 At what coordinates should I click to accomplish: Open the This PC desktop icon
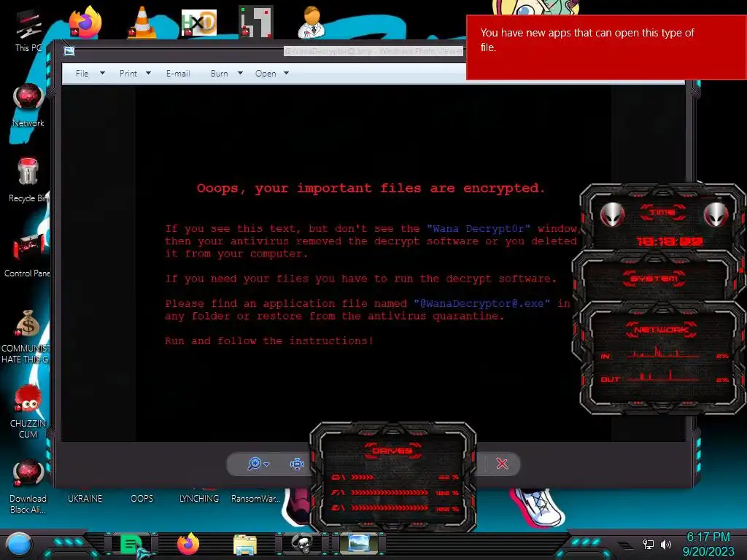pyautogui.click(x=28, y=31)
